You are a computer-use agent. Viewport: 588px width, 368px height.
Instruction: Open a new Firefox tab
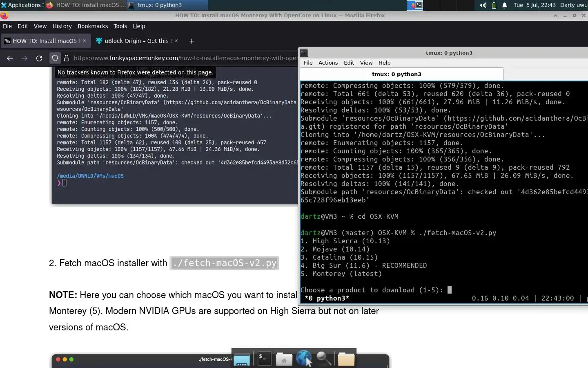pos(192,41)
